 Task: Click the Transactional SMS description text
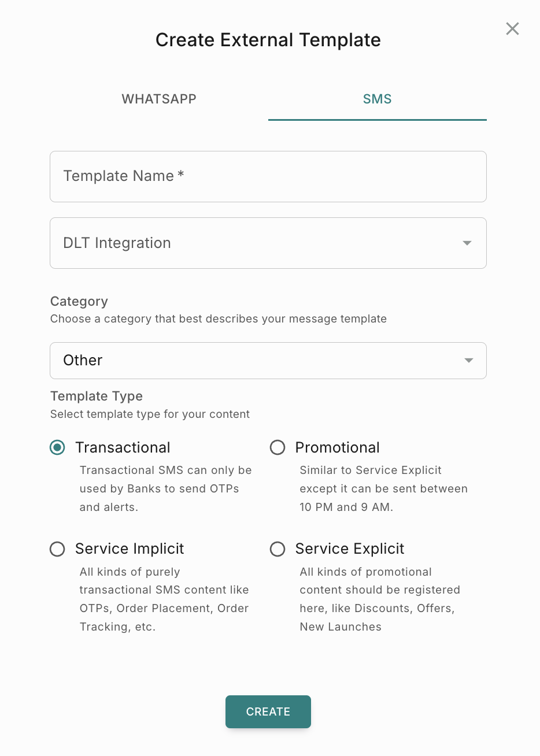click(x=165, y=488)
